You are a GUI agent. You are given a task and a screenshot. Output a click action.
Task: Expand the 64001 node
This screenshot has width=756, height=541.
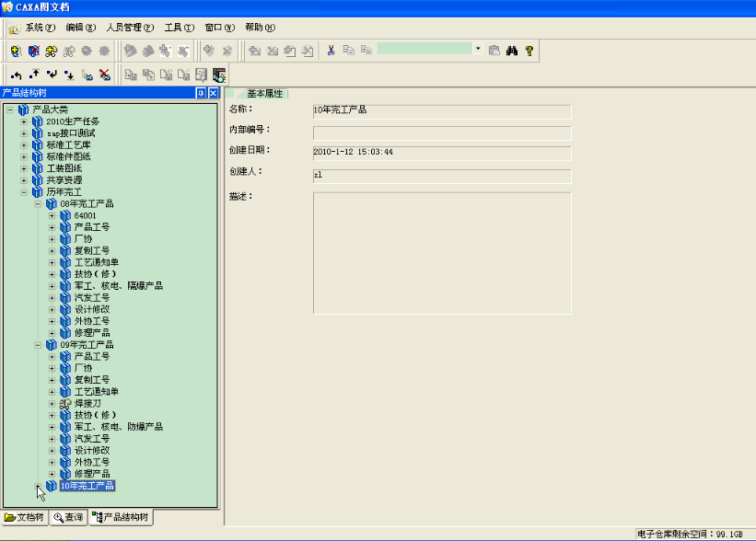pos(52,215)
